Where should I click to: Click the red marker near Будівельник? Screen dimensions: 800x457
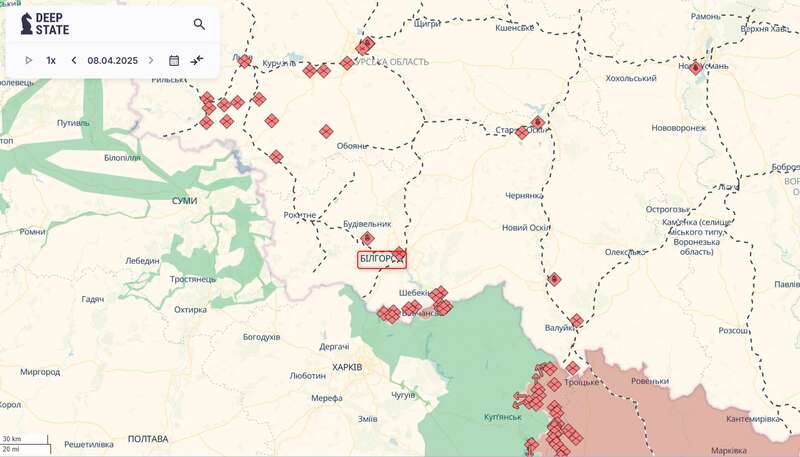click(367, 238)
